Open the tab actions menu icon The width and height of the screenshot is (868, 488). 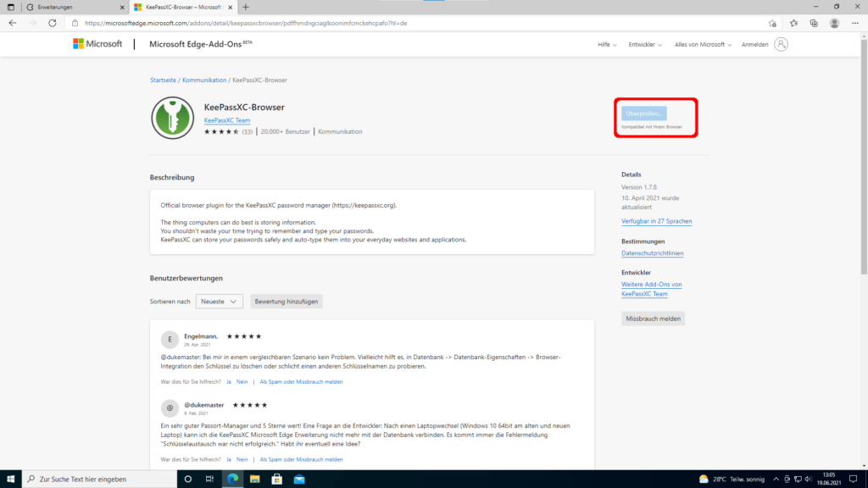(x=10, y=7)
